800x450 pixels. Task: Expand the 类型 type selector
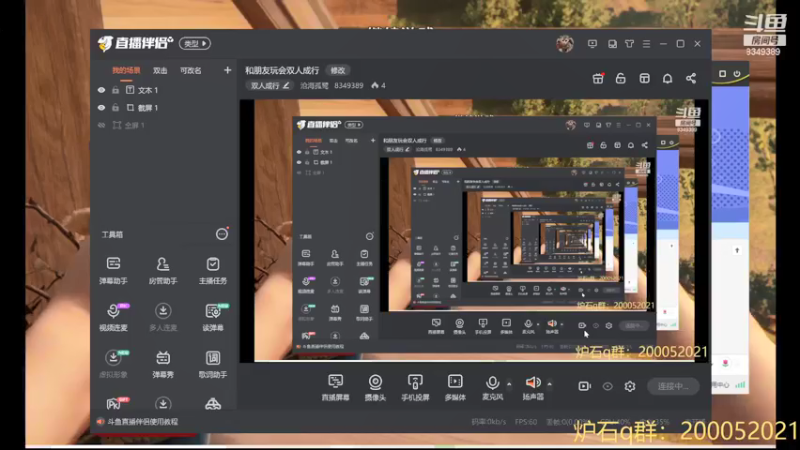click(195, 43)
